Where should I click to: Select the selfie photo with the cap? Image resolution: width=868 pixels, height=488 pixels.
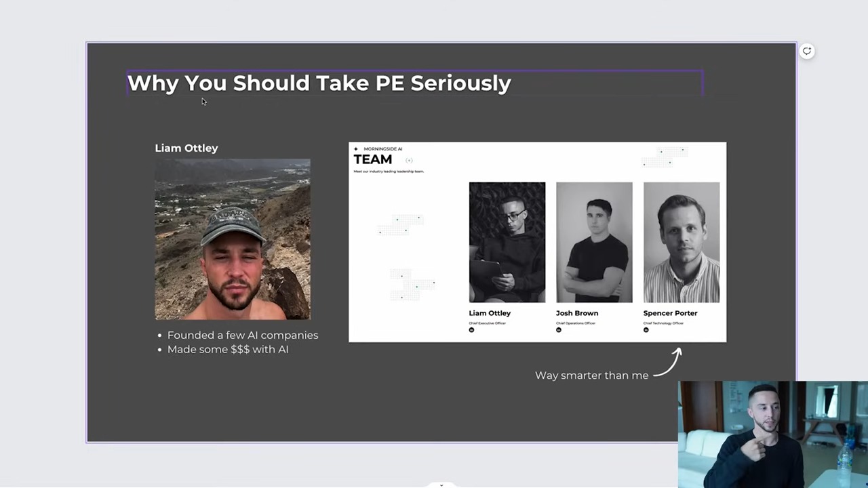coord(233,239)
